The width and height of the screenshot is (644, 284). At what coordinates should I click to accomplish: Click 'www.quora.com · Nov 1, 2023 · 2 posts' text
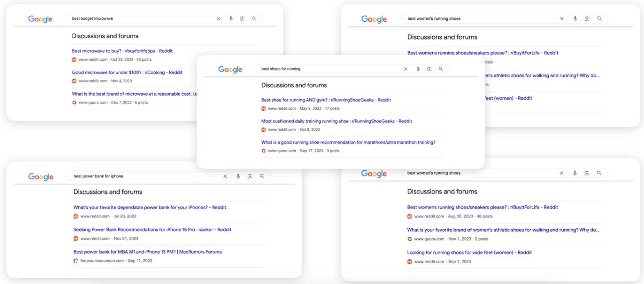pyautogui.click(x=451, y=239)
